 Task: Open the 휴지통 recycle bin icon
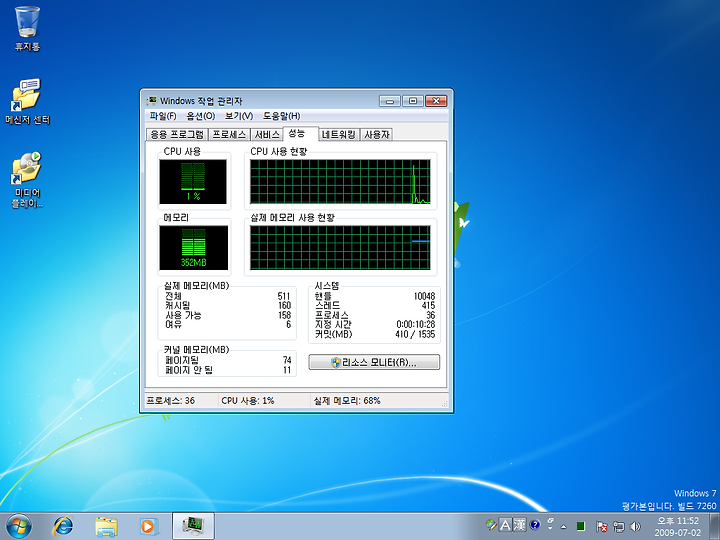click(27, 28)
